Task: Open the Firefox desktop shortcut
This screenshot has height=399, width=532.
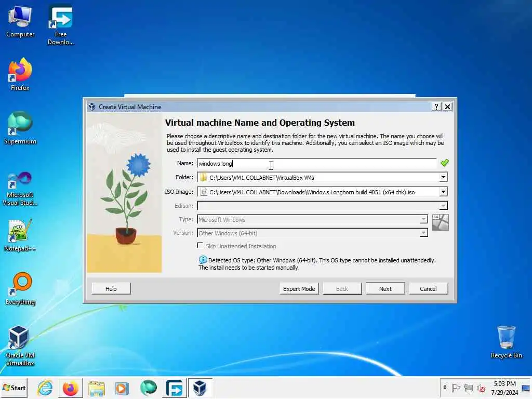Action: click(x=20, y=74)
